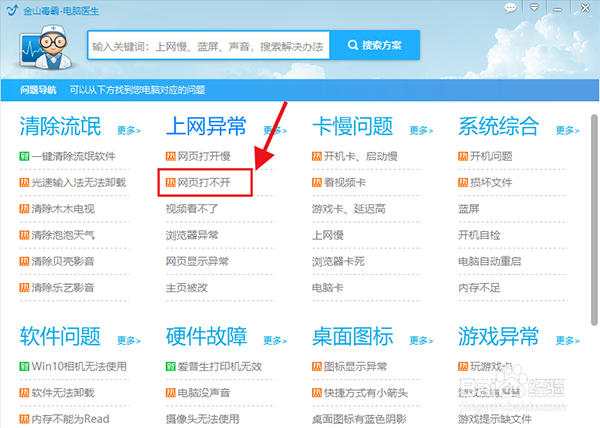Click the keyword search input field
The width and height of the screenshot is (600, 428).
(209, 46)
